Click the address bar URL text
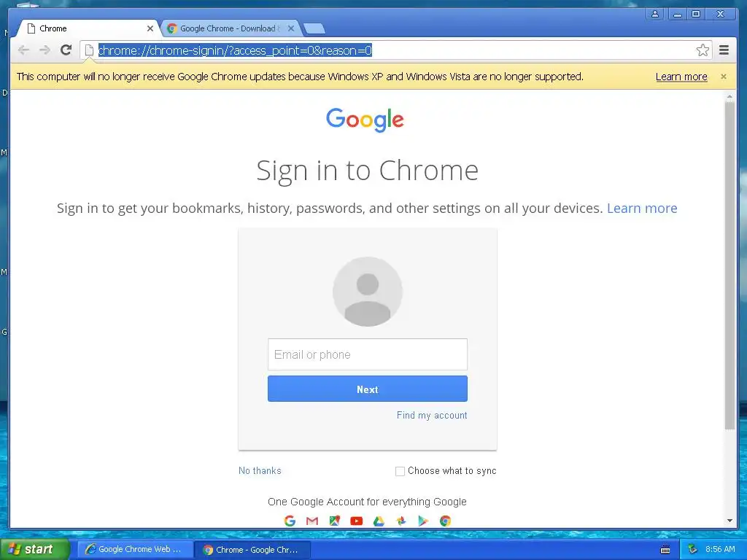Image resolution: width=747 pixels, height=560 pixels. coord(235,50)
